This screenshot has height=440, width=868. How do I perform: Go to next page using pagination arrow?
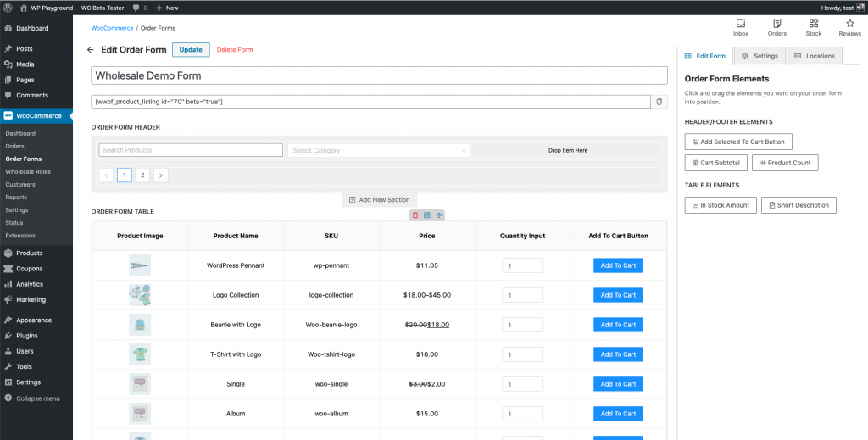160,175
